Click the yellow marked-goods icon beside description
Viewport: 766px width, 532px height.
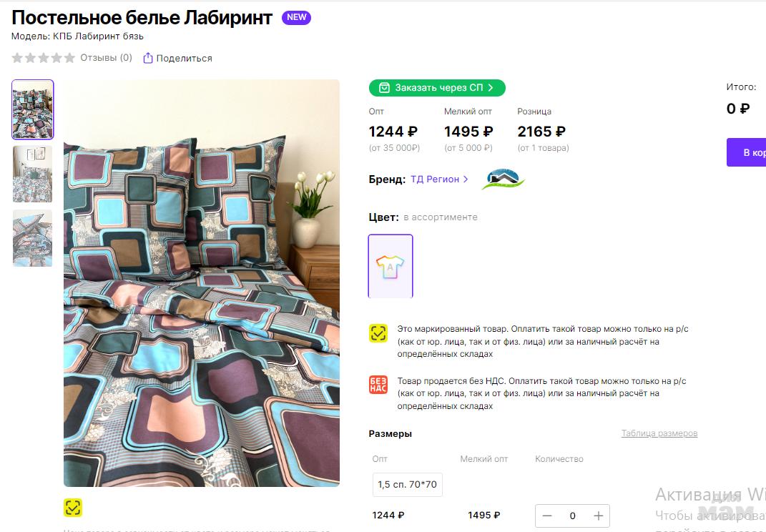click(378, 333)
